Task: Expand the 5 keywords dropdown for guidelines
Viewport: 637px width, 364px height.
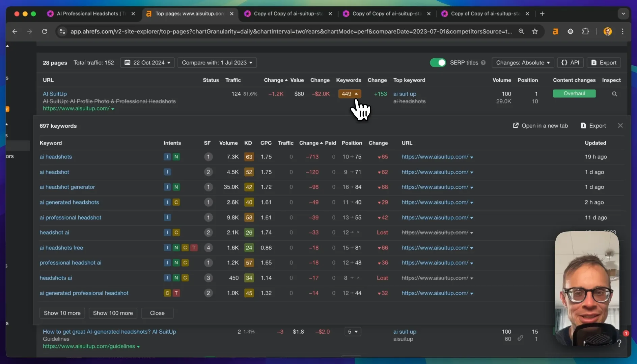Action: [x=353, y=332]
